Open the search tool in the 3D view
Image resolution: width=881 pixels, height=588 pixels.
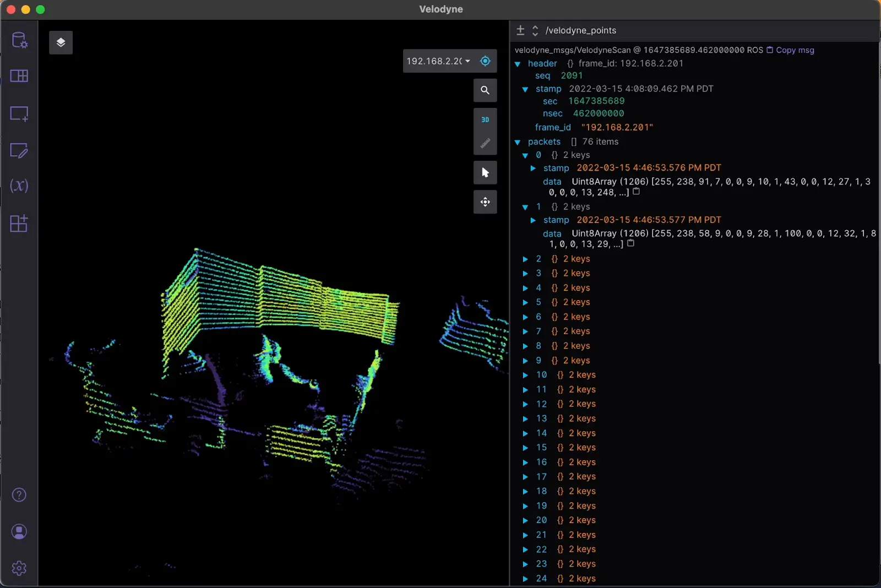(x=485, y=90)
